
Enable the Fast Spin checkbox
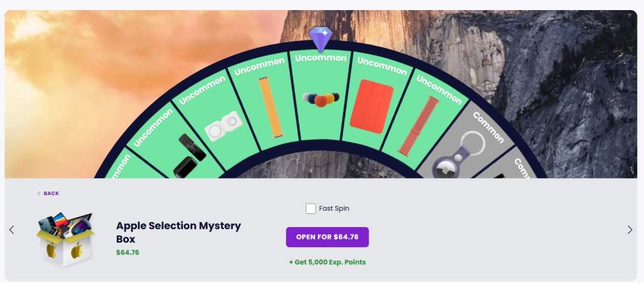tap(311, 208)
